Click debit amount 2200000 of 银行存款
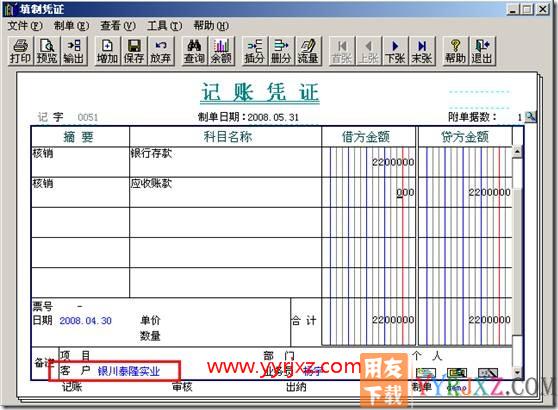Screen dimensions: 558x410 393,162
